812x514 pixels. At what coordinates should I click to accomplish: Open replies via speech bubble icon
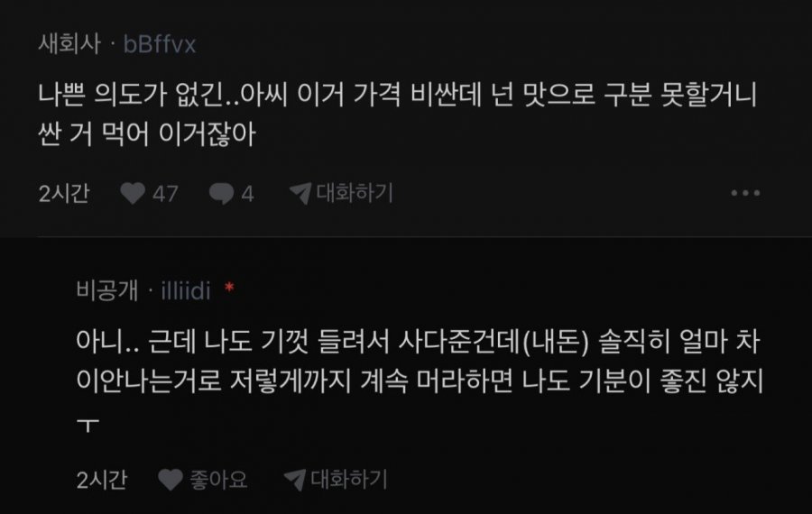pyautogui.click(x=221, y=194)
